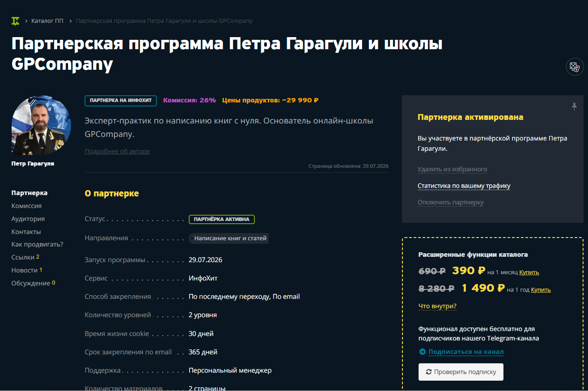Click the ПАРТНЕРКА НА ИНФОХИТ badge
The image size is (588, 391).
[121, 100]
